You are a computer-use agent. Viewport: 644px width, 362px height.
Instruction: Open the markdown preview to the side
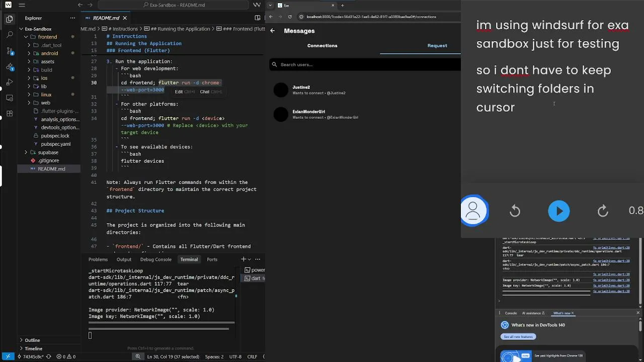coord(258,18)
